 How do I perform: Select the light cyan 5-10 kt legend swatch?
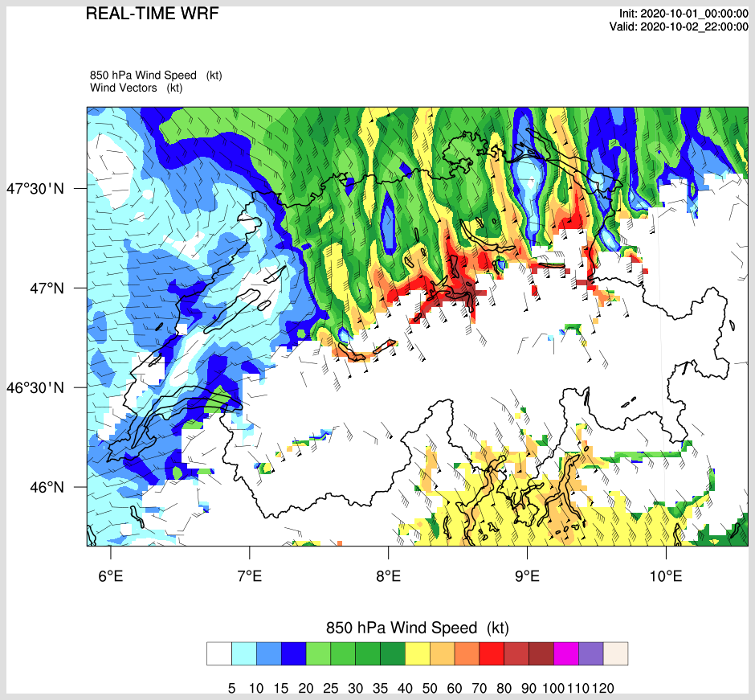pos(244,653)
